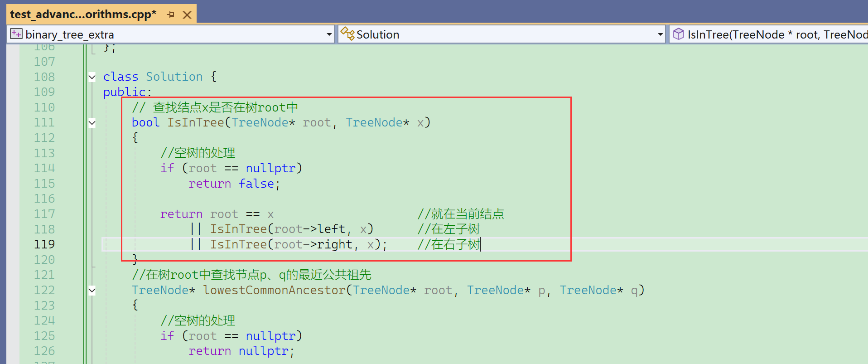The image size is (868, 364).
Task: Click 'root->left' call on line 118
Action: tap(310, 229)
